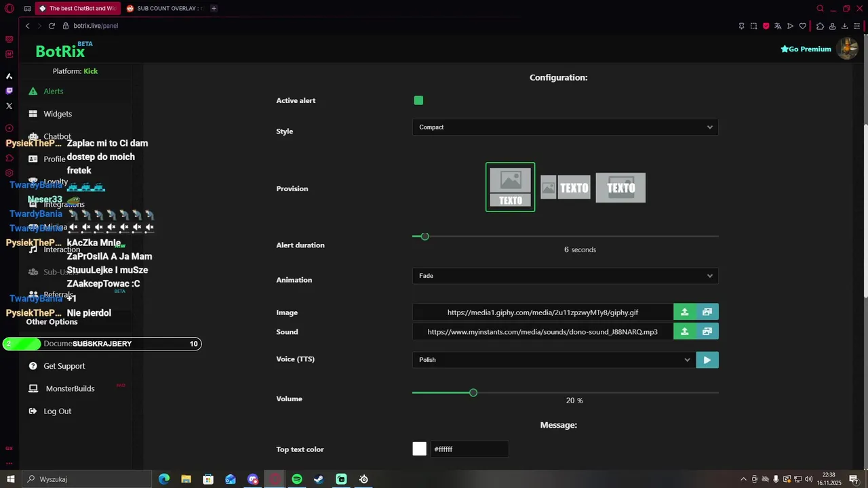This screenshot has height=488, width=868.
Task: Click the Log Out arrow icon
Action: click(x=33, y=411)
